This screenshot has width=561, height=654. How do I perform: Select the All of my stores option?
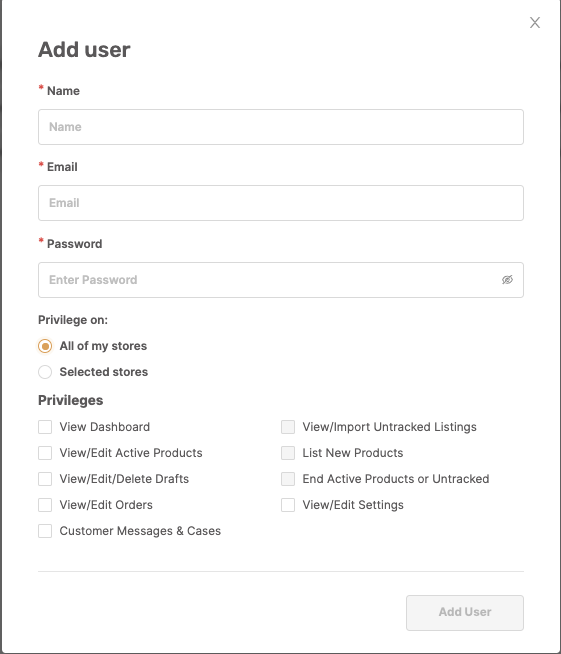tap(45, 346)
